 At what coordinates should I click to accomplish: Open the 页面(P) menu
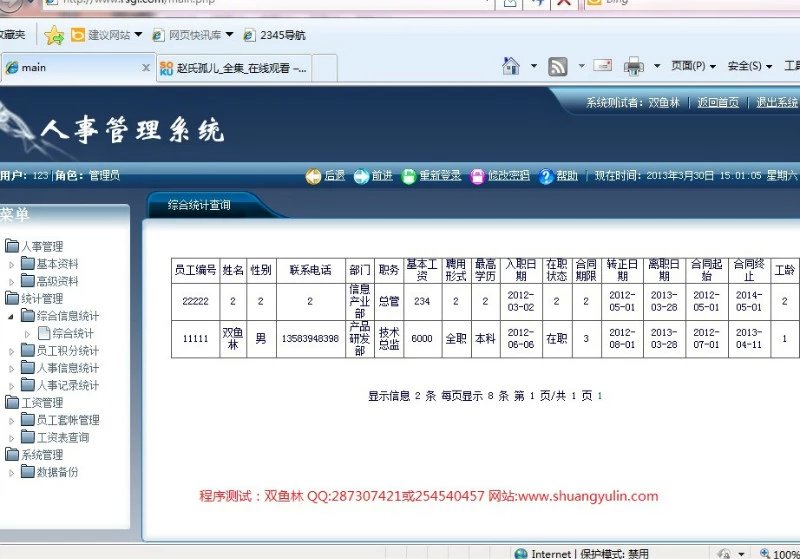[x=693, y=66]
